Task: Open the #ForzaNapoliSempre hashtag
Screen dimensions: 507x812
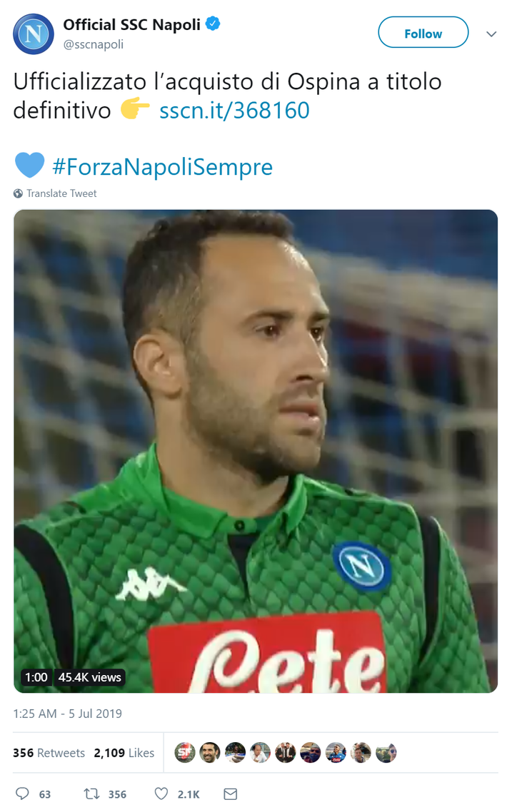Action: (x=162, y=167)
